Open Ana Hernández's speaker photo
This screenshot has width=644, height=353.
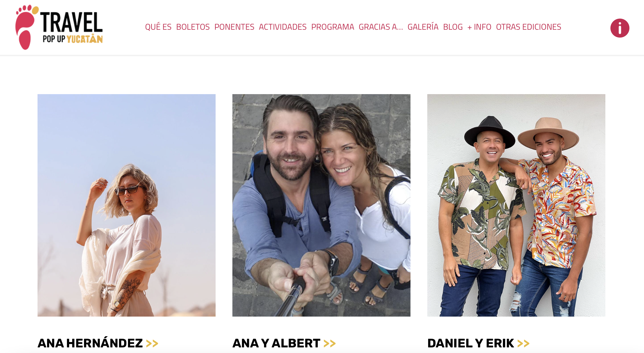click(x=127, y=205)
